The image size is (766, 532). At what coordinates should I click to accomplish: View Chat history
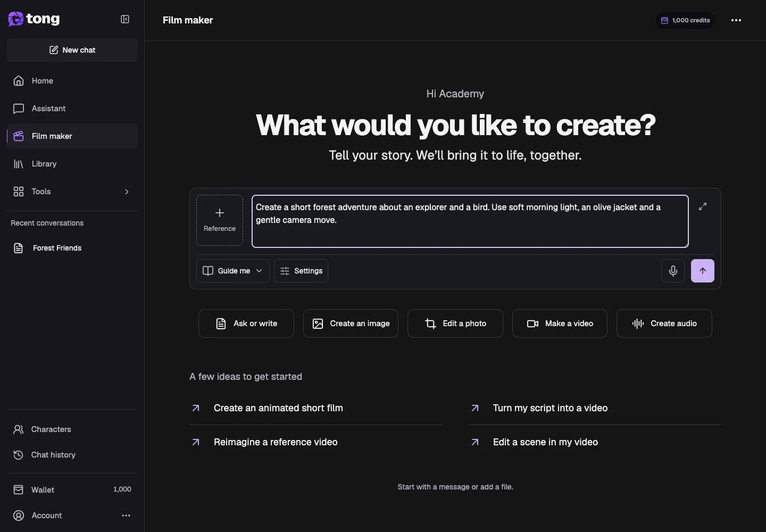(x=72, y=455)
